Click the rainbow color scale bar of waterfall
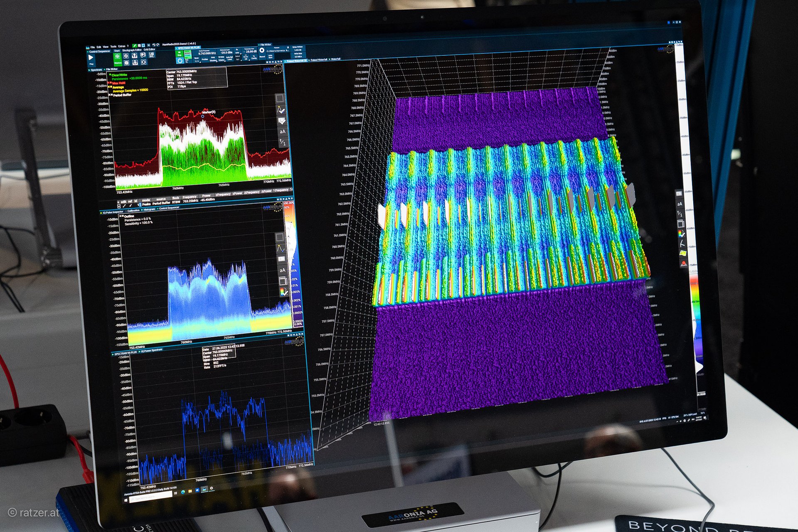 [x=697, y=316]
